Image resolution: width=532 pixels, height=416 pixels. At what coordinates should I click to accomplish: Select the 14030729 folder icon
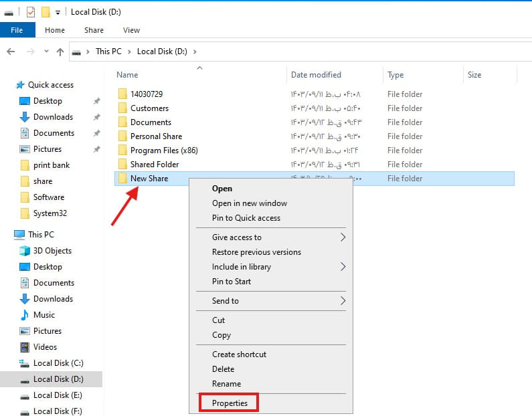(x=122, y=94)
